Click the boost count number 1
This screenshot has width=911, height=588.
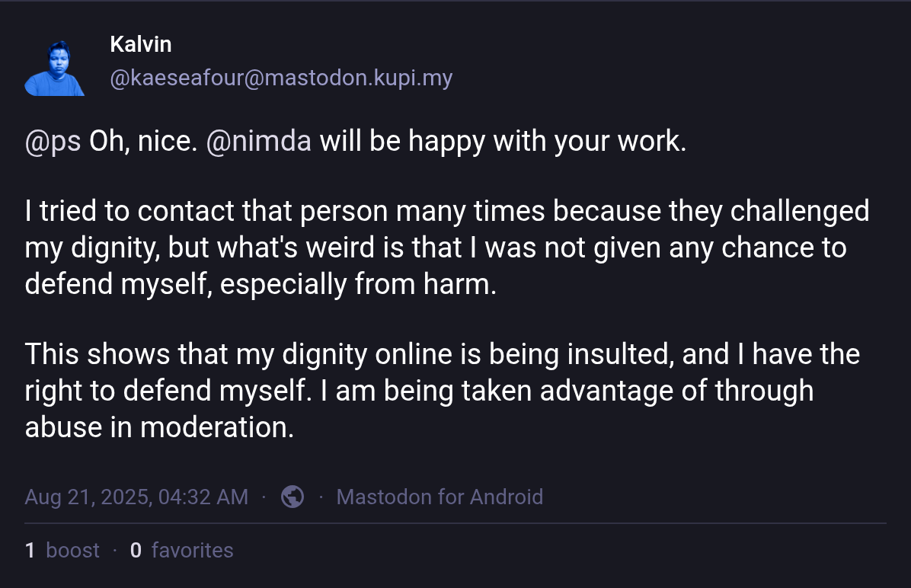click(x=30, y=550)
